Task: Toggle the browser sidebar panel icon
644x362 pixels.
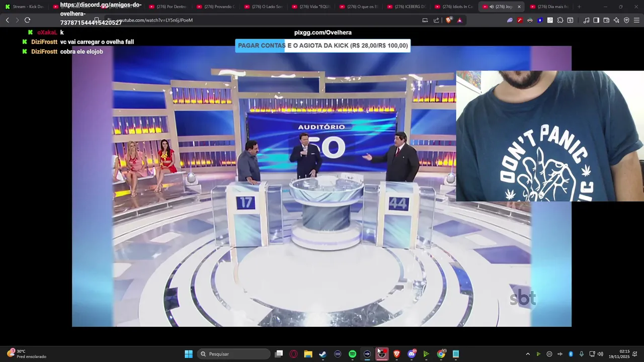Action: (596, 20)
